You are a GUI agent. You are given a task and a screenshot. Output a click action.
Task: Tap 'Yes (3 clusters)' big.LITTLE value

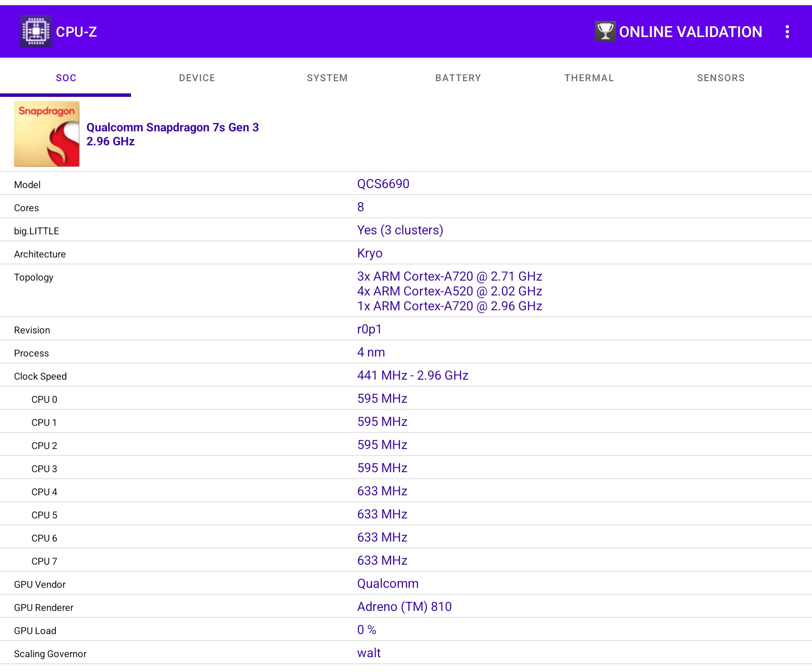[x=400, y=230]
